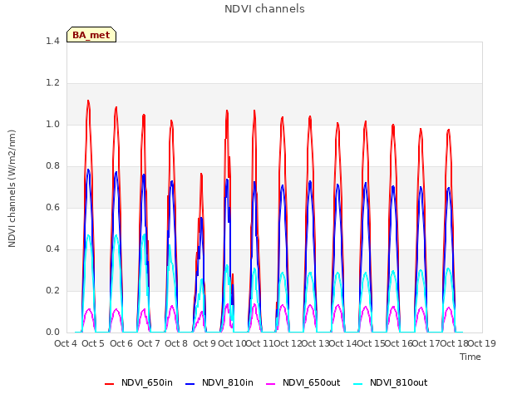This screenshot has width=532, height=399.
Task: Click the 1.2 y-axis tick label
Action: point(52,83)
